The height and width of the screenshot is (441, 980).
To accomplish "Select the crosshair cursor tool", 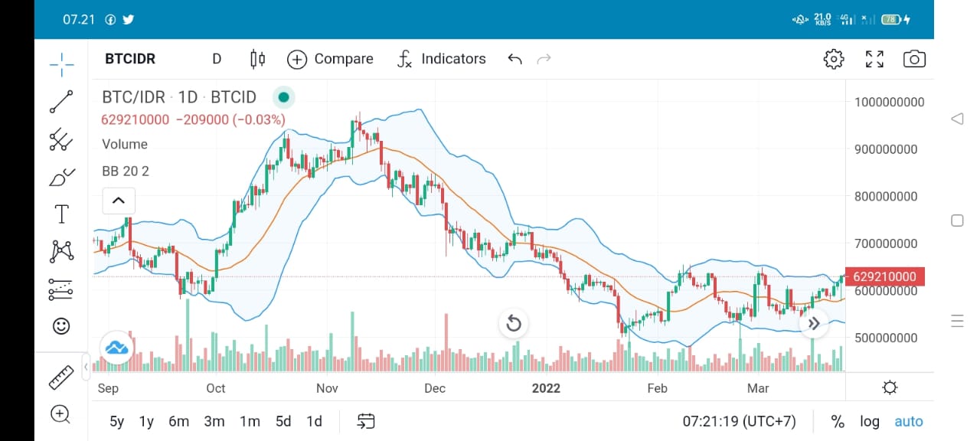I will click(61, 64).
